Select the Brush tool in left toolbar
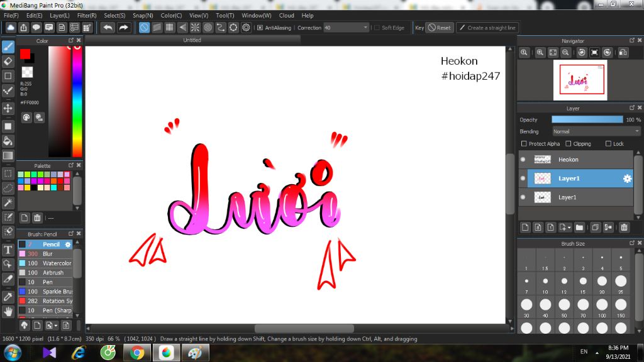The image size is (644, 362). pyautogui.click(x=8, y=47)
